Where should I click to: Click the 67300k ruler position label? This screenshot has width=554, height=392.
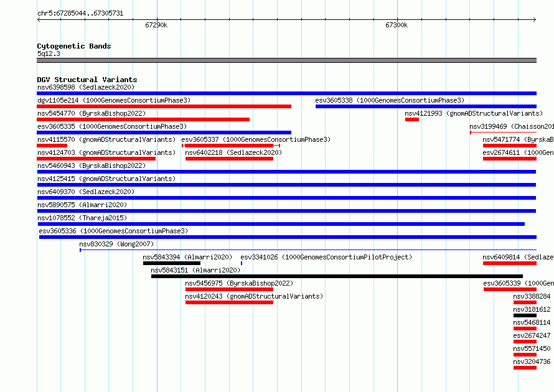click(x=397, y=26)
